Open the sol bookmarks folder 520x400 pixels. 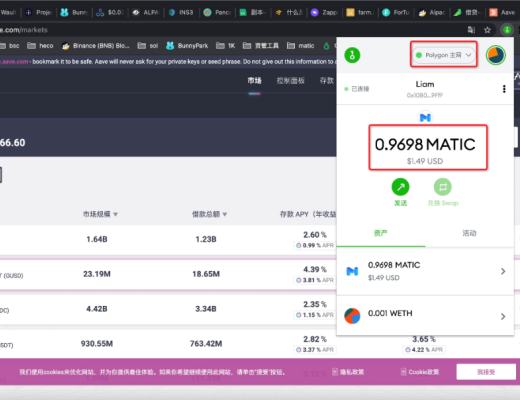[x=148, y=46]
